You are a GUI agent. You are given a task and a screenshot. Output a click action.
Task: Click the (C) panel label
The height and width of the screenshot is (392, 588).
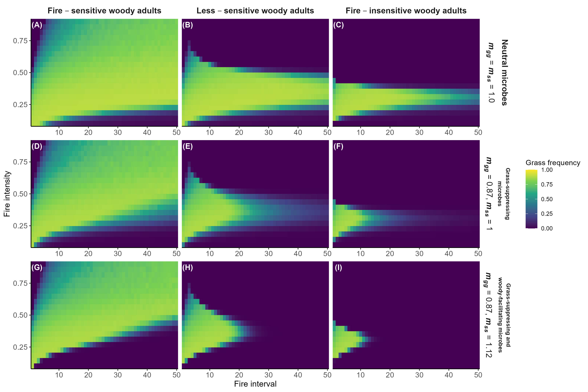tap(338, 25)
